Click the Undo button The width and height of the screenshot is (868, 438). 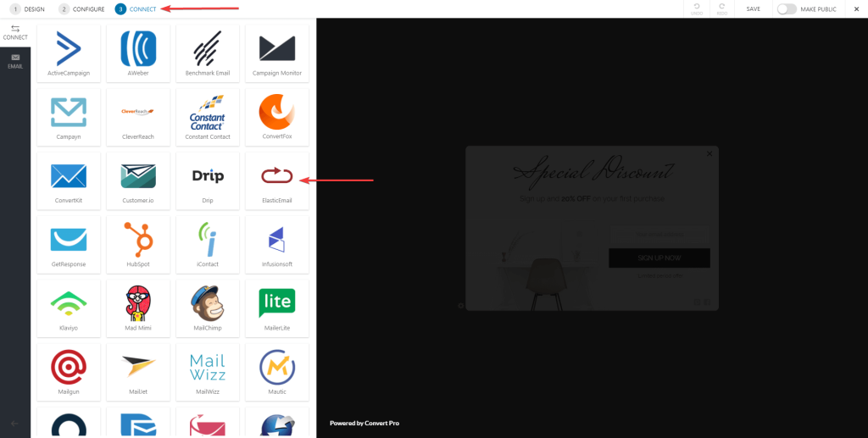click(697, 9)
